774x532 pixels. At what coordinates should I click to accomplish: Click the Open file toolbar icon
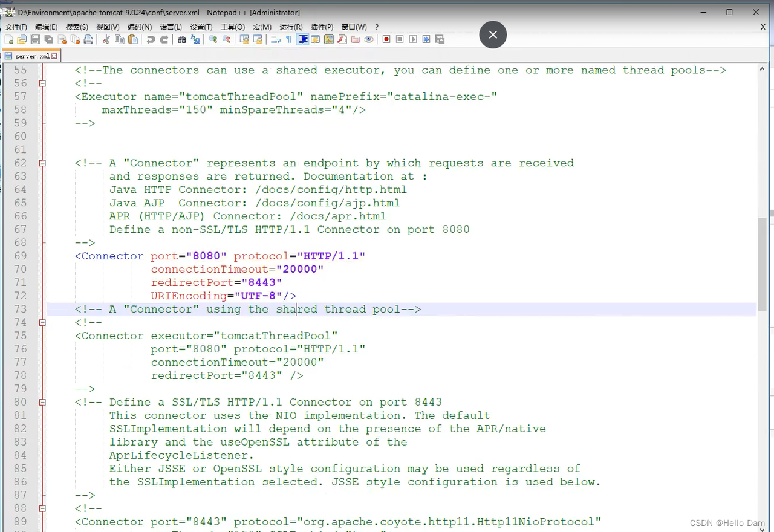22,39
